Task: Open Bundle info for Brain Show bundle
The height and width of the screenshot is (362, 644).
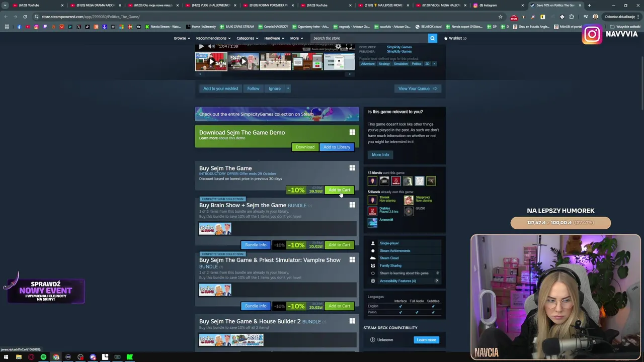Action: pyautogui.click(x=256, y=245)
